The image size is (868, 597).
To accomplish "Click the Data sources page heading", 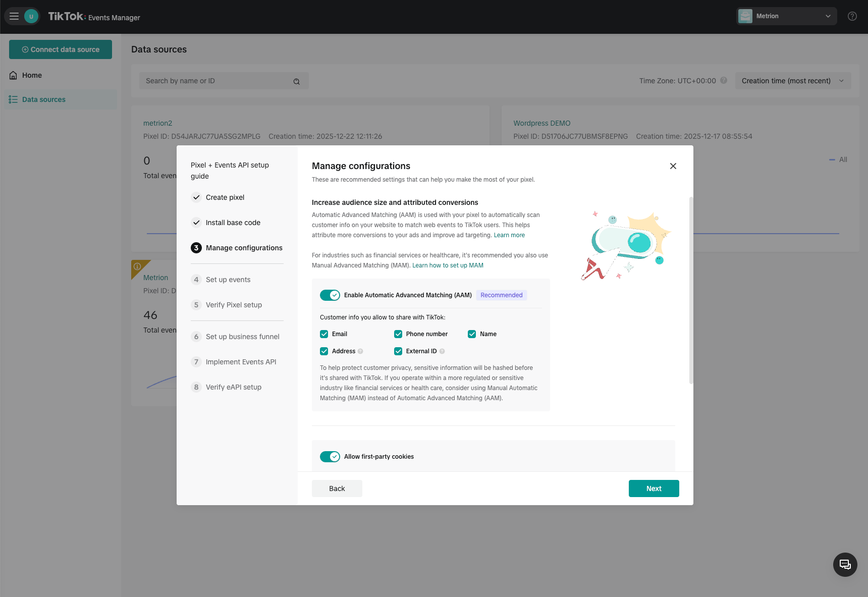I will tap(159, 49).
